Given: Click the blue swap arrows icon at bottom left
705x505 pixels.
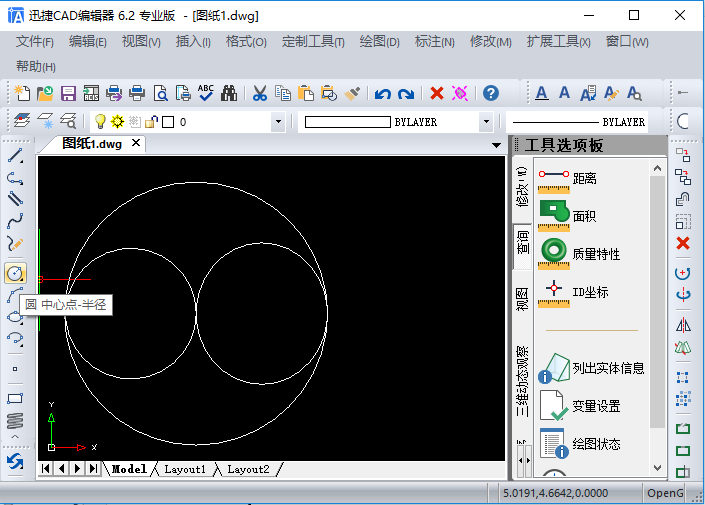Looking at the screenshot, I should pos(15,461).
